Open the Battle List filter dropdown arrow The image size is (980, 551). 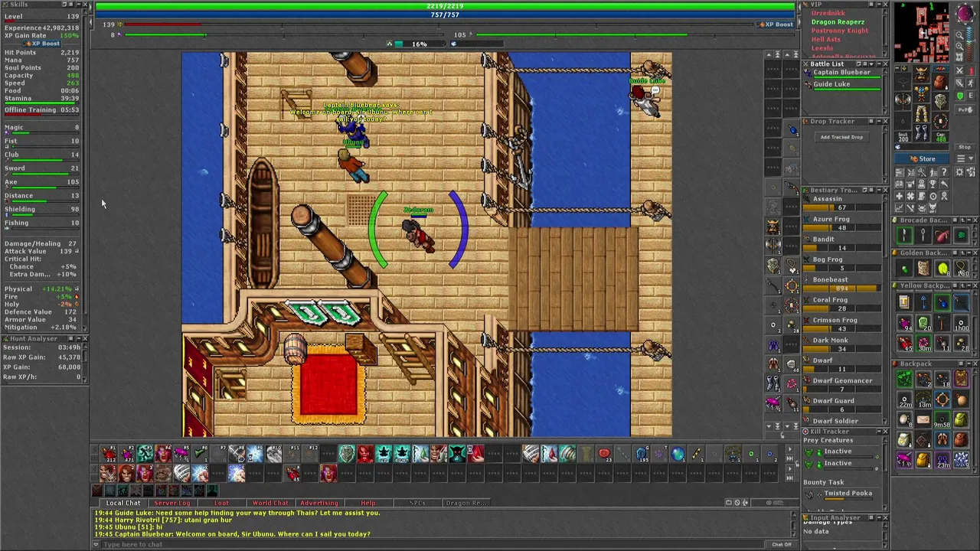[871, 64]
